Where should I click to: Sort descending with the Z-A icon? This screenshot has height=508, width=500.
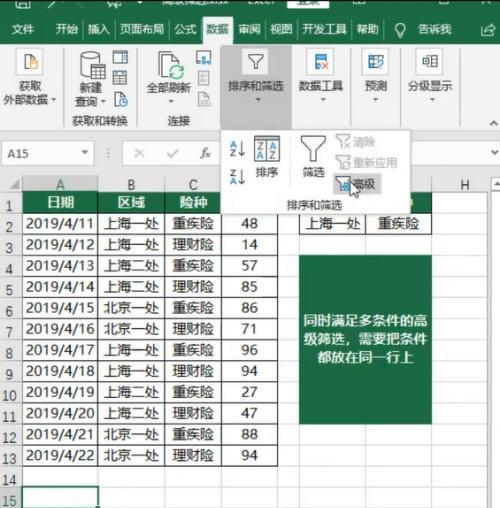(x=238, y=177)
